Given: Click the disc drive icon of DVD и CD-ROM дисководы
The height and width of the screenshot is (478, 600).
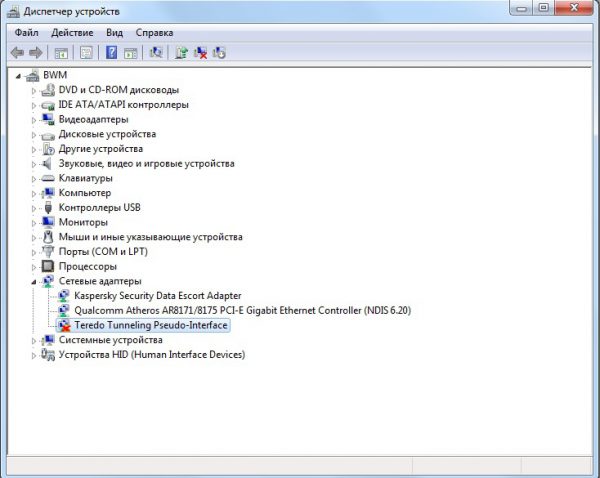Looking at the screenshot, I should (x=48, y=90).
